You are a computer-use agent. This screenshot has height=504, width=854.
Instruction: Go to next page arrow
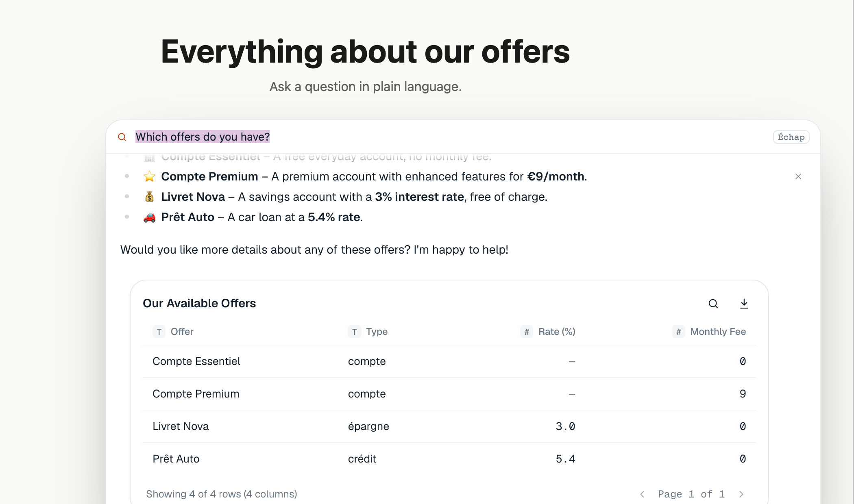click(x=741, y=494)
